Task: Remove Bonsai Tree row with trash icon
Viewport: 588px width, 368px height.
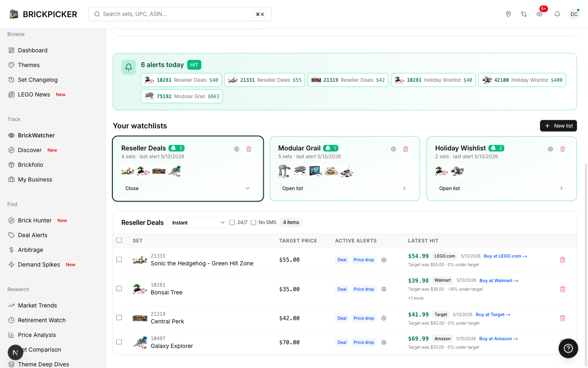Action: [563, 289]
